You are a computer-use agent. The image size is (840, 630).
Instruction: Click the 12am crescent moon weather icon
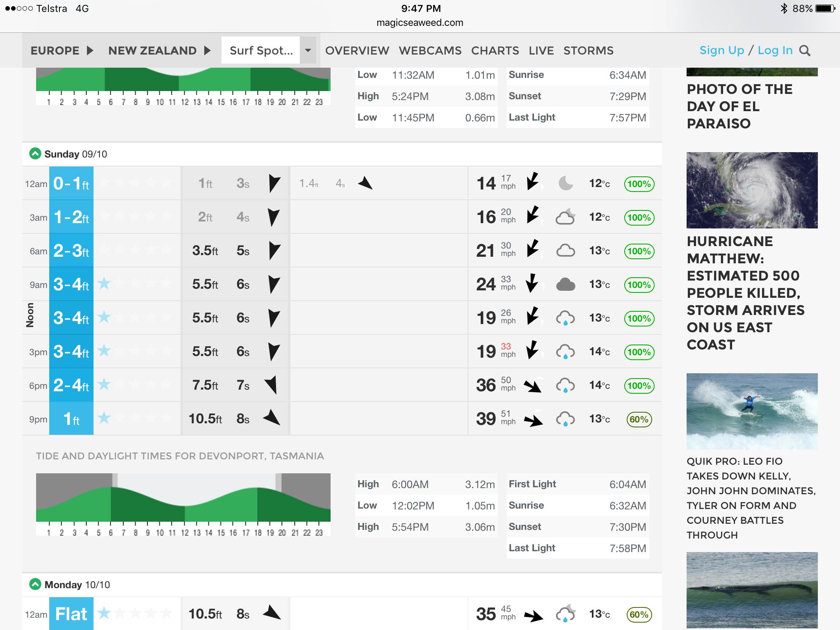566,183
